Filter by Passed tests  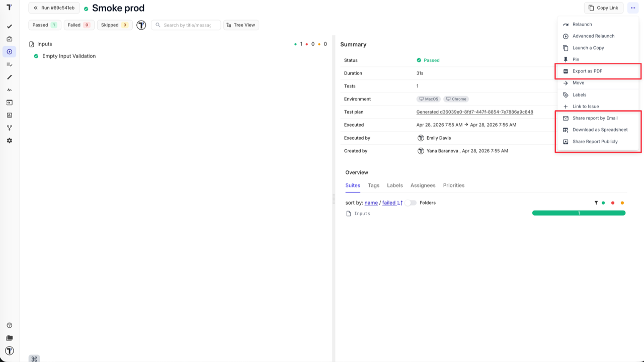pos(45,25)
